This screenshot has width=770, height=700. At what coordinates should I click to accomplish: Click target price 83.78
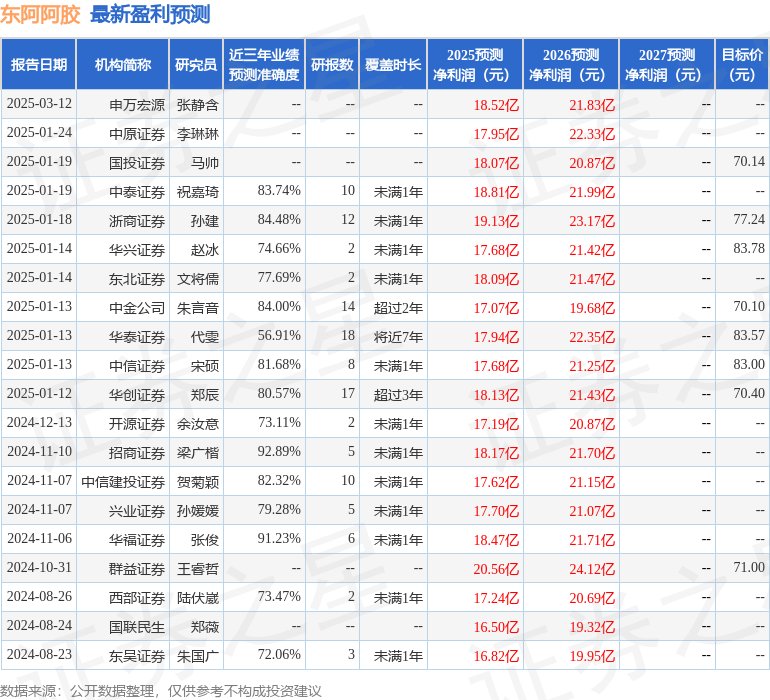tap(749, 249)
